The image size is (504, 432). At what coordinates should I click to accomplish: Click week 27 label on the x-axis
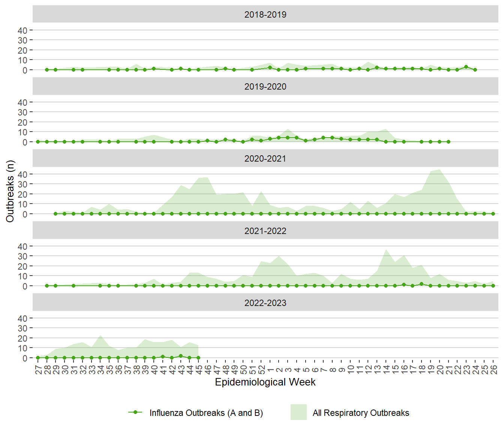(38, 369)
